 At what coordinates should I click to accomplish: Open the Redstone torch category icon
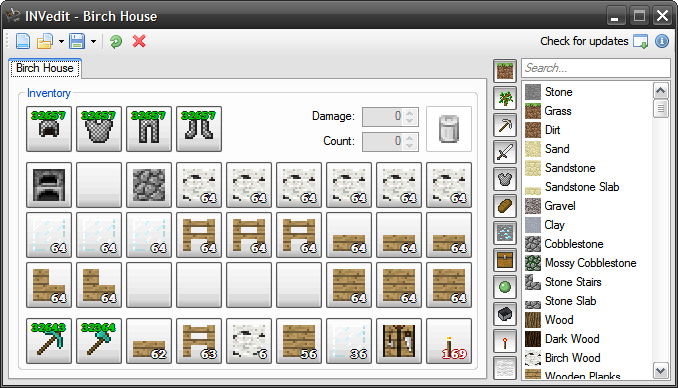[505, 342]
